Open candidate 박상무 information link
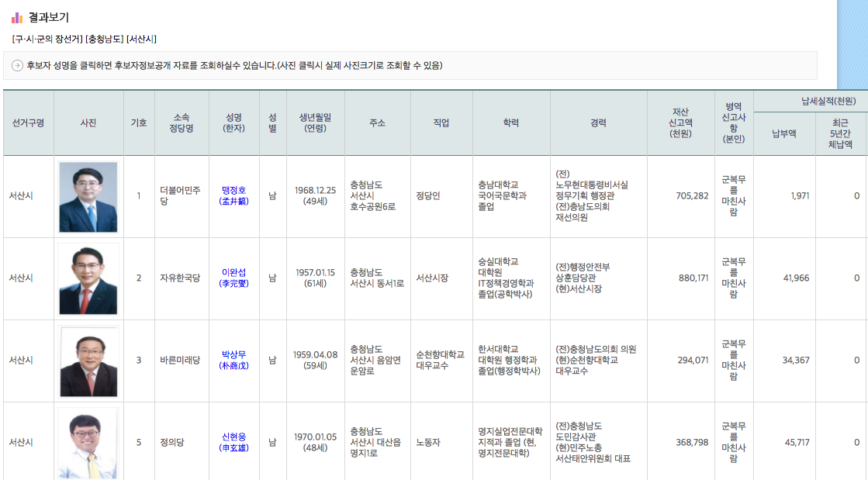Screen dimensions: 868x480 point(233,360)
